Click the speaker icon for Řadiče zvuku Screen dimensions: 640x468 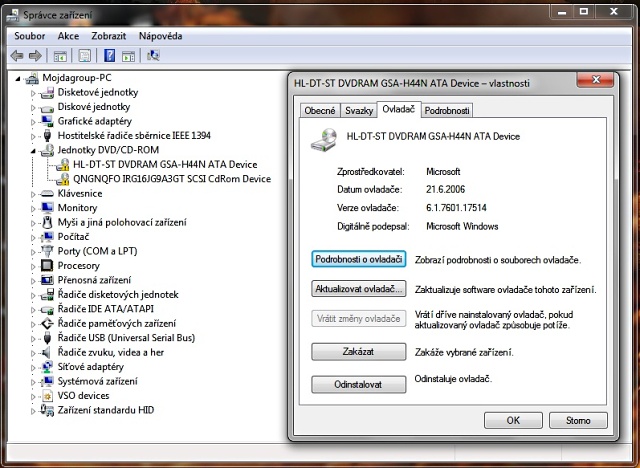[47, 353]
